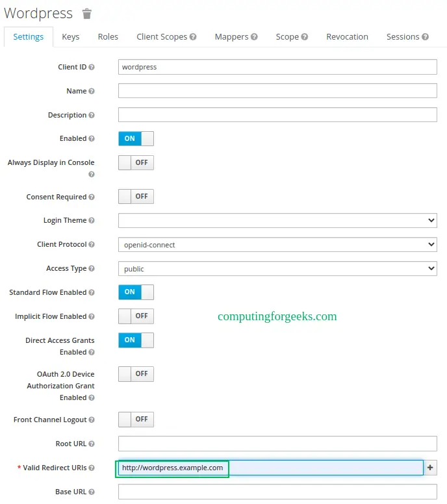The width and height of the screenshot is (447, 504).
Task: Open the Roles tab
Action: coord(108,37)
